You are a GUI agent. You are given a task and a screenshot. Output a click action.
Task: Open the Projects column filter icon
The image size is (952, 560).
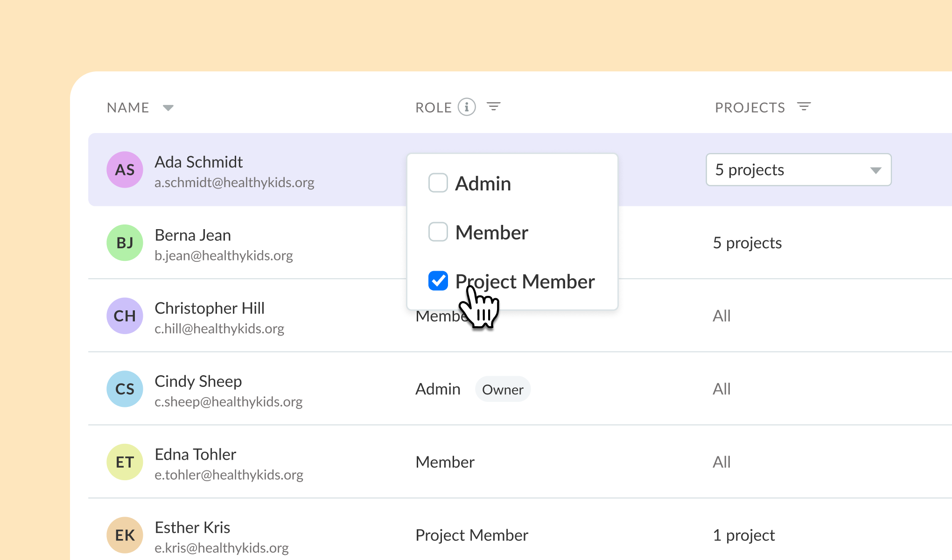804,107
